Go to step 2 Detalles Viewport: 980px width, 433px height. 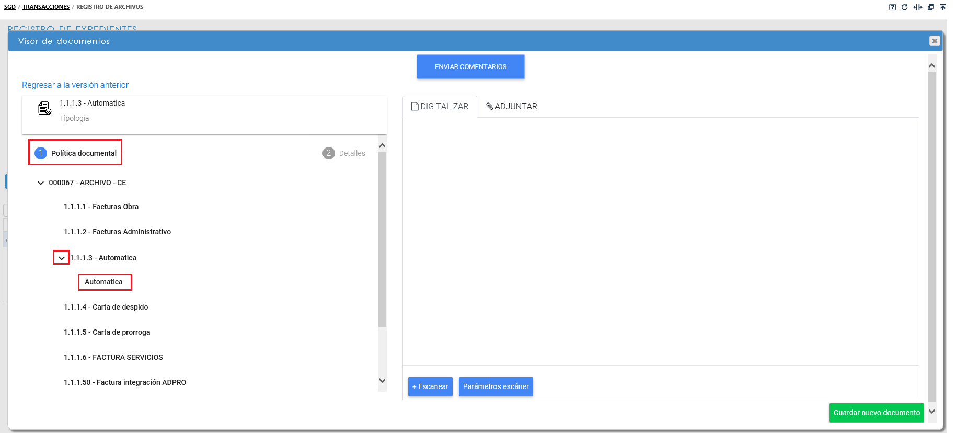coord(344,153)
